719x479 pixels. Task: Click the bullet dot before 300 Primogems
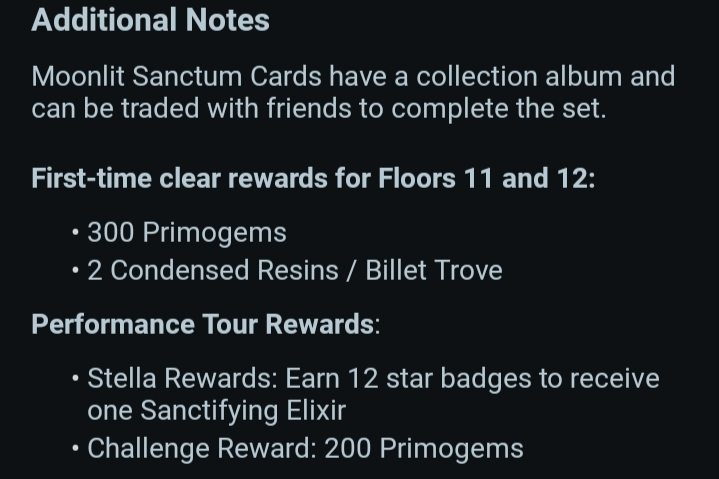click(76, 232)
